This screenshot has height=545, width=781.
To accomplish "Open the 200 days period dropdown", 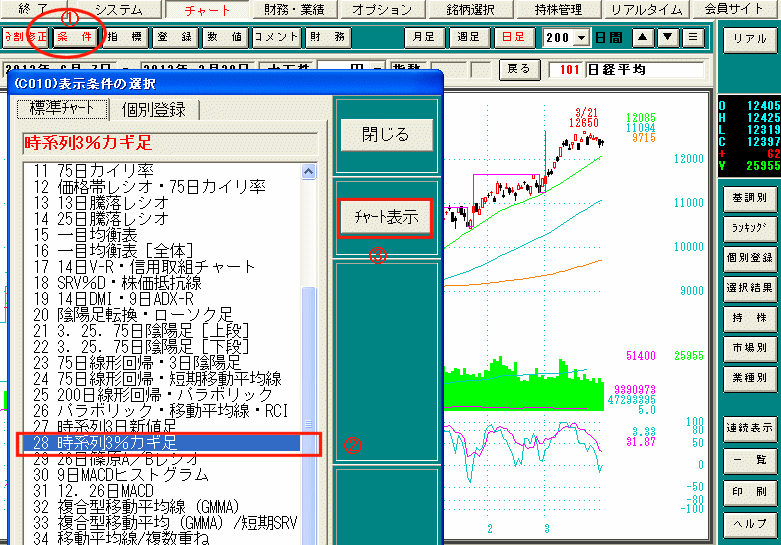I will (581, 38).
